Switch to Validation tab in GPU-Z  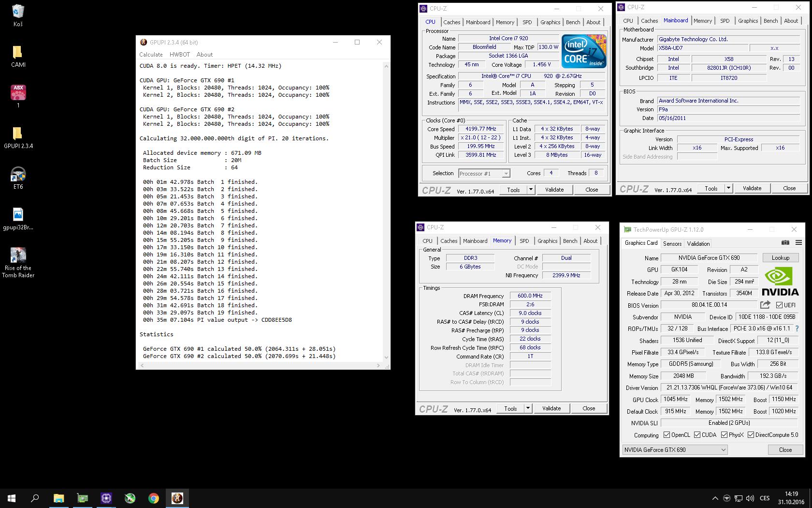tap(698, 244)
